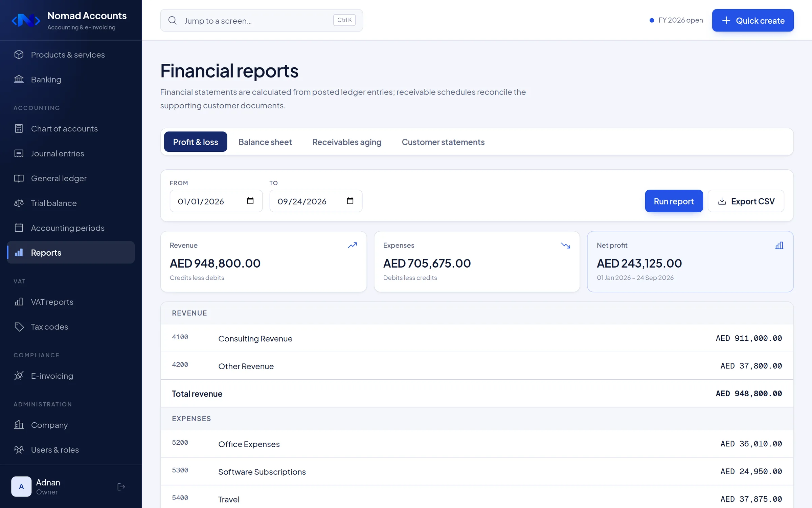Click the Expenses trending-down icon
The height and width of the screenshot is (508, 812).
(566, 245)
